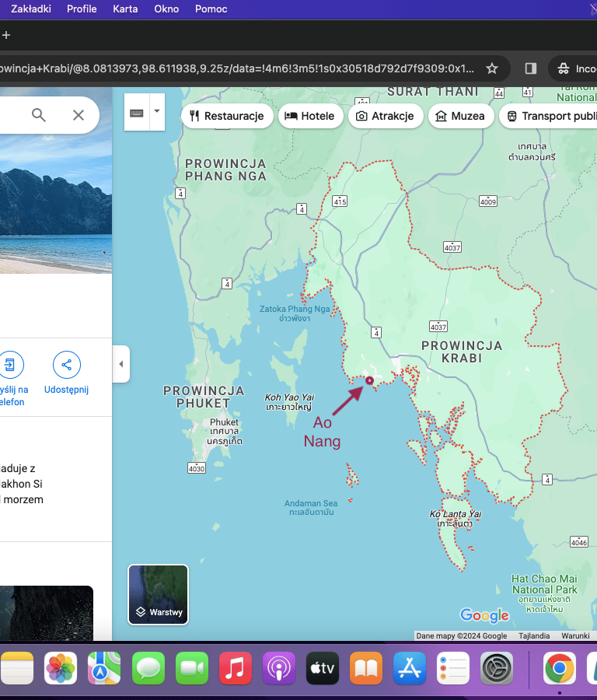Image resolution: width=597 pixels, height=700 pixels.
Task: Open System Settings from the Dock
Action: 496,668
